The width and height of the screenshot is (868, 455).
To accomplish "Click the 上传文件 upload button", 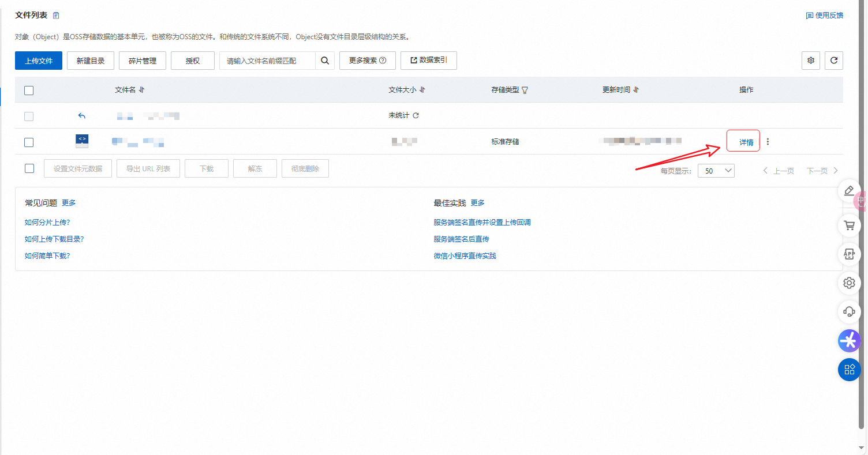I will coord(39,61).
